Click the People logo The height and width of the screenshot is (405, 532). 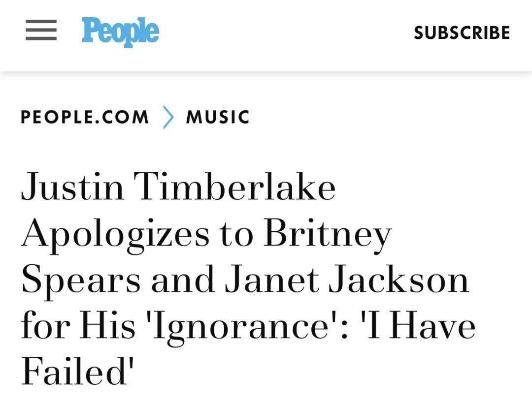point(121,31)
